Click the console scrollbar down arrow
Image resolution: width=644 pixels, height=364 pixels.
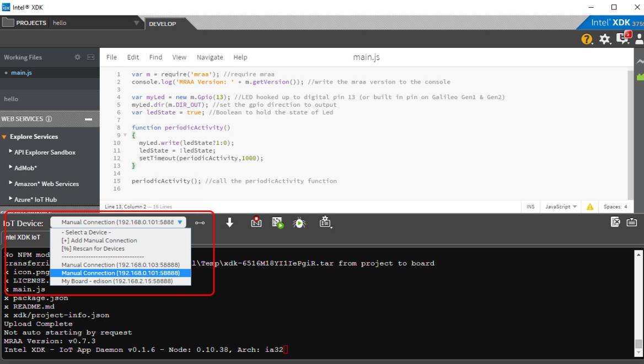[638, 352]
